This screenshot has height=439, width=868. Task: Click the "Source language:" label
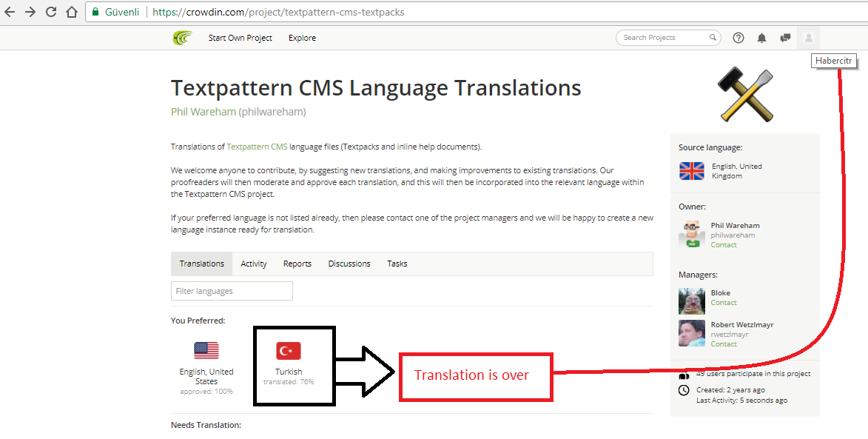point(710,147)
